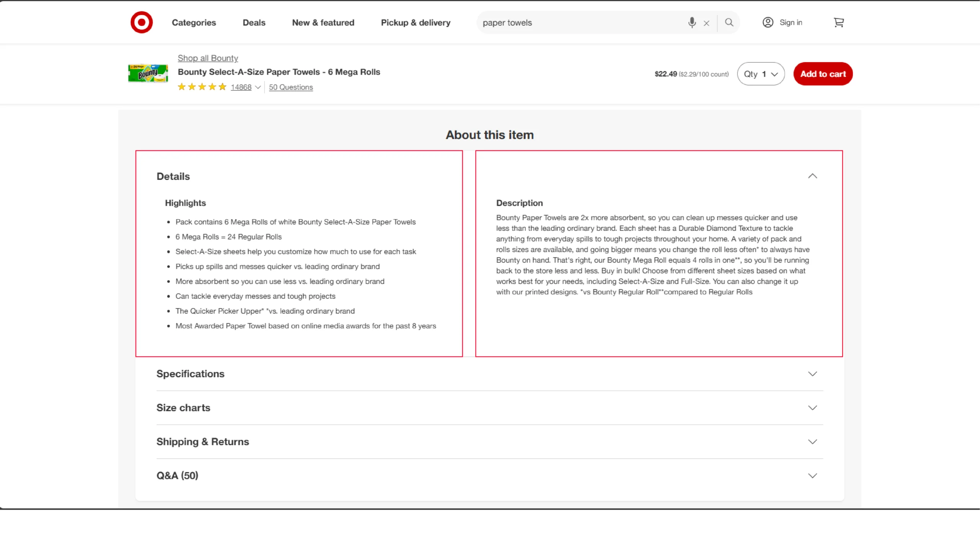
Task: Open the Qty 1 quantity dropdown
Action: coord(761,74)
